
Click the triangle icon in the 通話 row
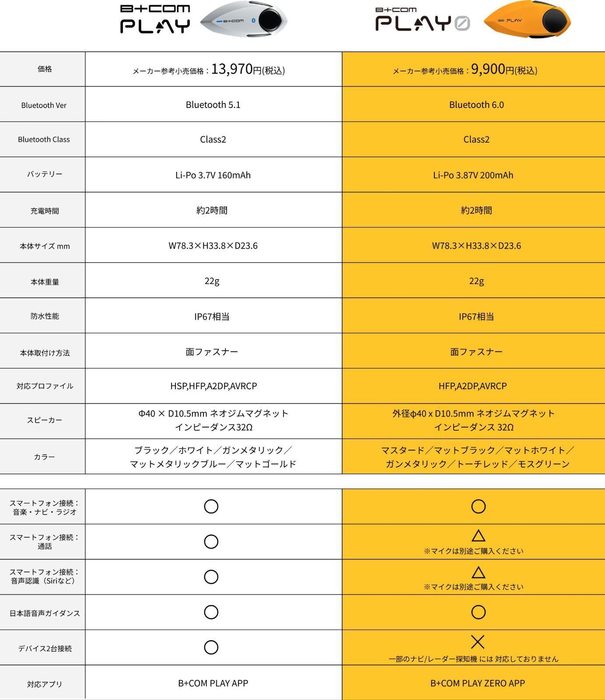(x=478, y=535)
